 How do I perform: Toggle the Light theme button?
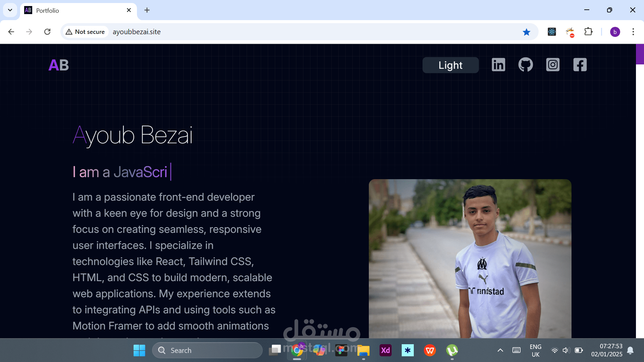(450, 65)
